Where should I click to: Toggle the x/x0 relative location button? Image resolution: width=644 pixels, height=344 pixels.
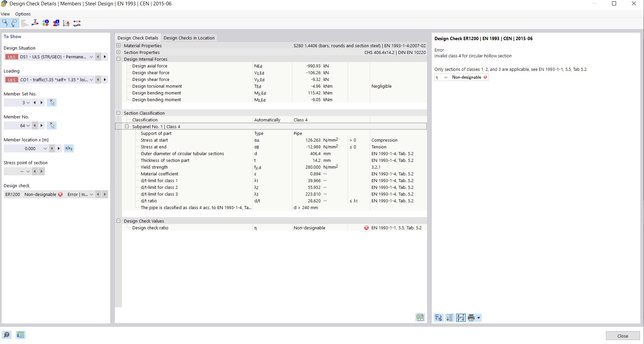(x=69, y=148)
